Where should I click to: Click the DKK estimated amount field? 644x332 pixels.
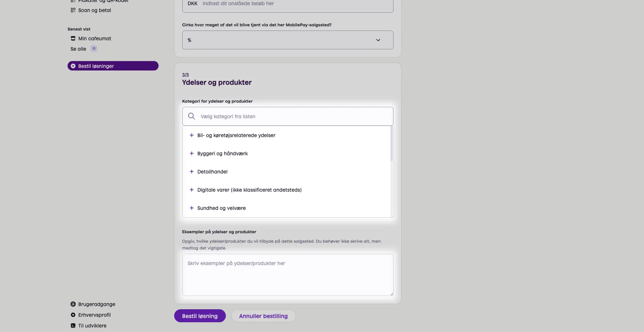click(292, 4)
